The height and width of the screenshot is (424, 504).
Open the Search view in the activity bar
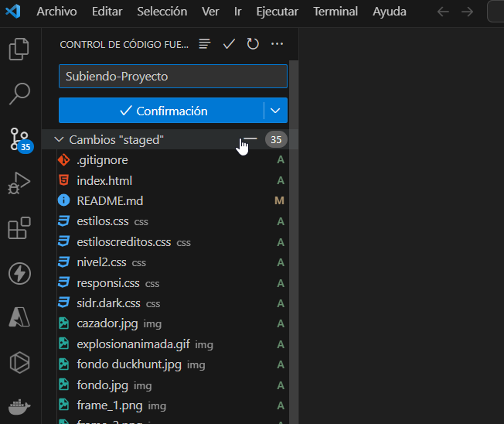click(x=19, y=94)
